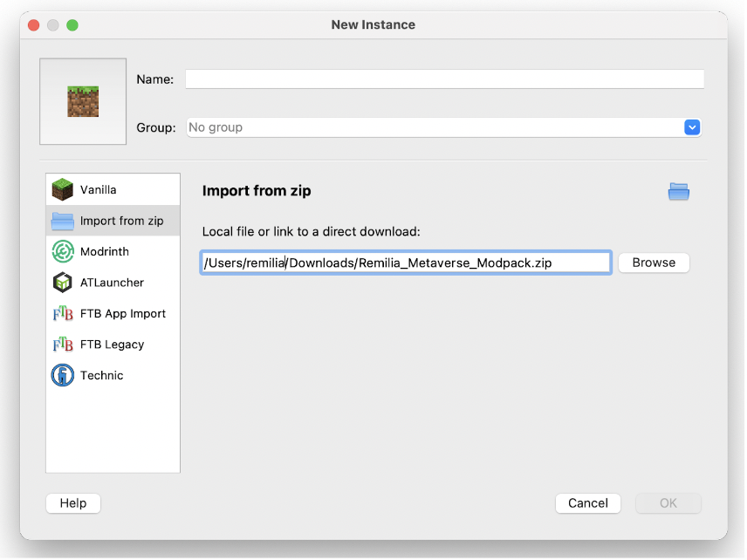The width and height of the screenshot is (747, 560).
Task: Select the FTB Legacy icon
Action: click(x=63, y=345)
